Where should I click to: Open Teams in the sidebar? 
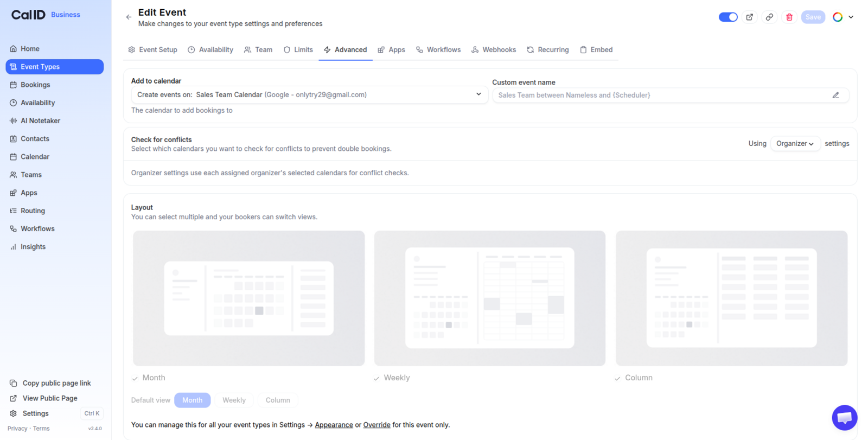pyautogui.click(x=54, y=175)
